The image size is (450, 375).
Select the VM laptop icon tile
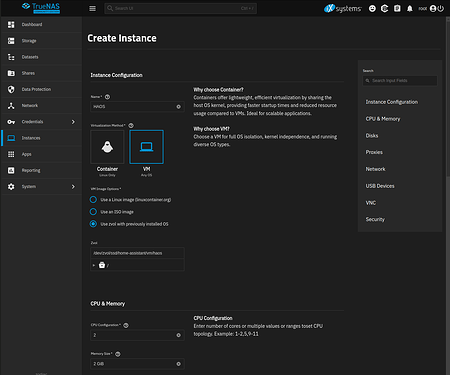click(x=146, y=147)
